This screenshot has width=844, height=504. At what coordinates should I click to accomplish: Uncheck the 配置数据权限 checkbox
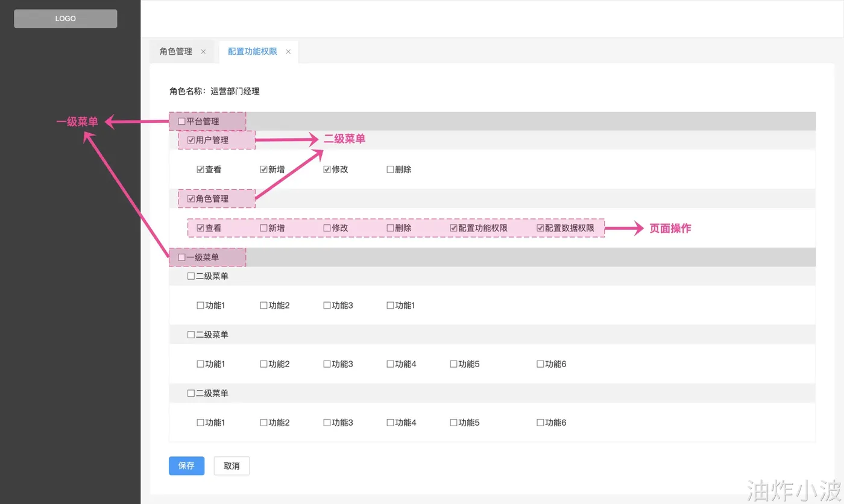[540, 228]
